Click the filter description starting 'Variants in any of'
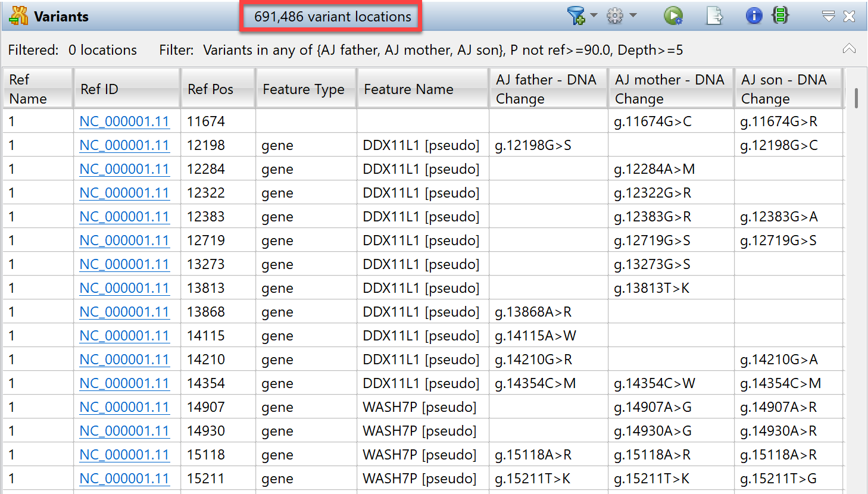 [x=443, y=50]
